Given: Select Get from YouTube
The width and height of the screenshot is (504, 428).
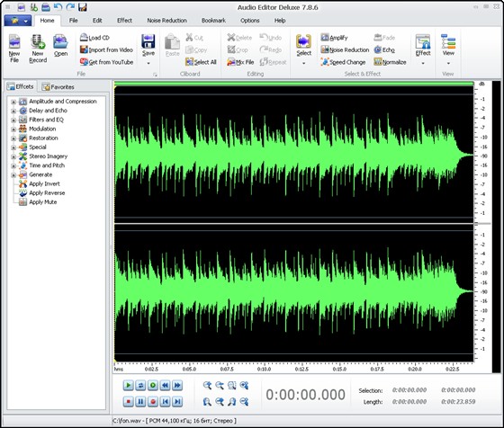Looking at the screenshot, I should [x=106, y=62].
